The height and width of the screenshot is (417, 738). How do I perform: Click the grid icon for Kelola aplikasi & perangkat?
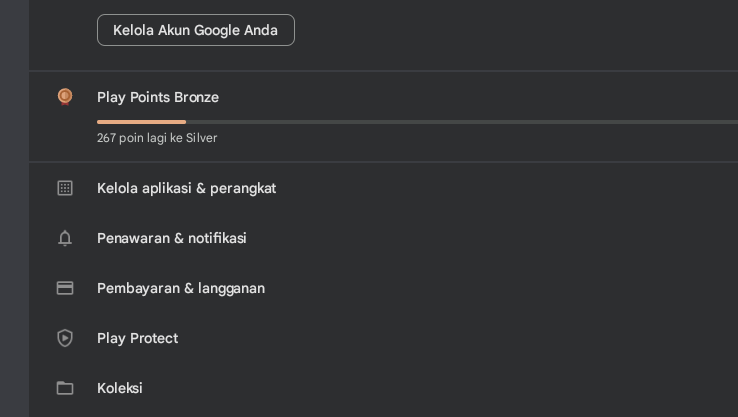click(65, 188)
